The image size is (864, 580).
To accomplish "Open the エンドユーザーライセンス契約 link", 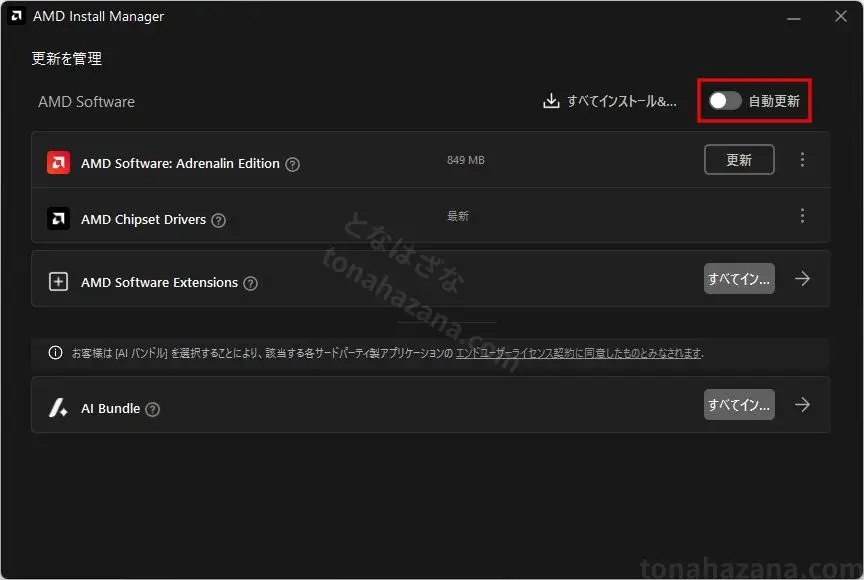I will click(579, 353).
